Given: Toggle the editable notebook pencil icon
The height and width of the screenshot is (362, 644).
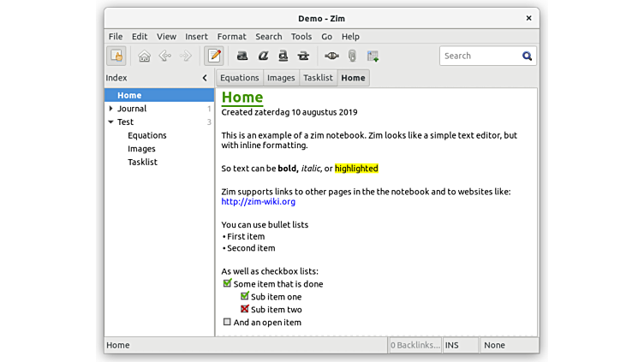Looking at the screenshot, I should pyautogui.click(x=214, y=56).
